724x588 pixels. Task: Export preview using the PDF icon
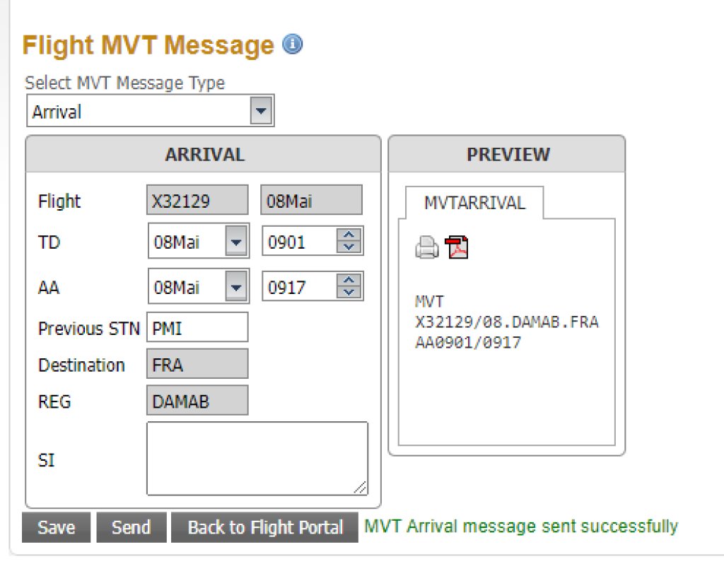[x=457, y=248]
